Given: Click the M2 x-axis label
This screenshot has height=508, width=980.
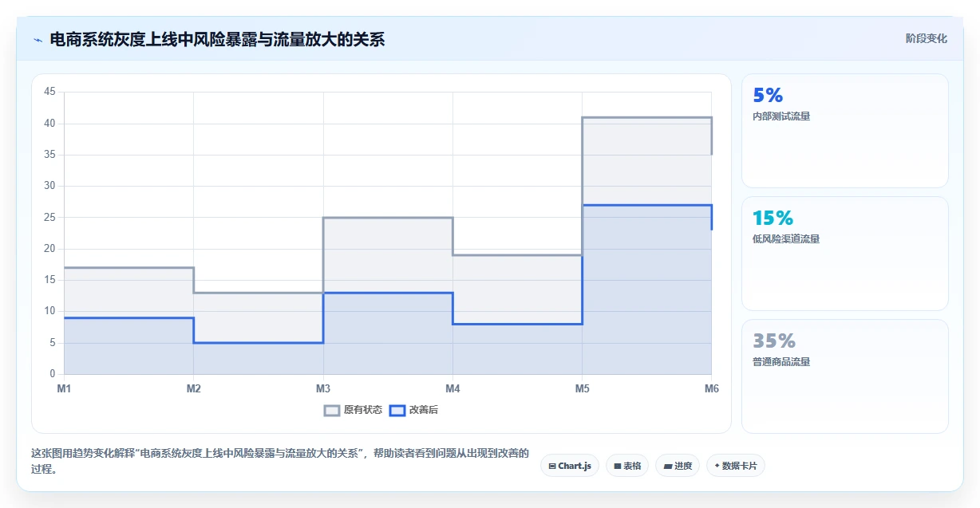Looking at the screenshot, I should point(193,388).
